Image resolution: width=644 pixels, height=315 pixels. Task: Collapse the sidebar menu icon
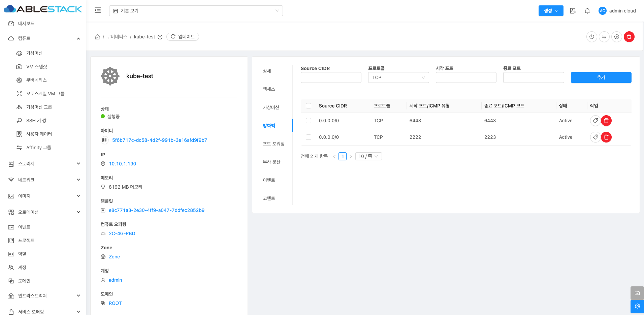tap(98, 10)
